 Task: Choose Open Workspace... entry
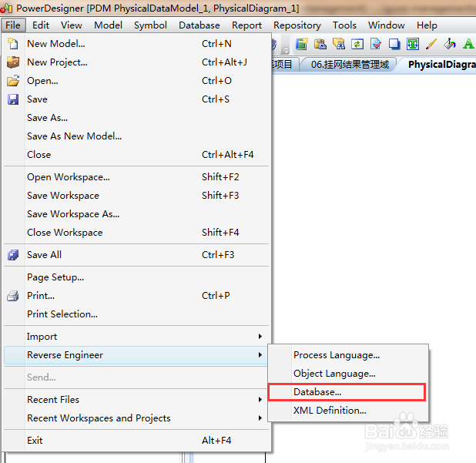point(136,177)
